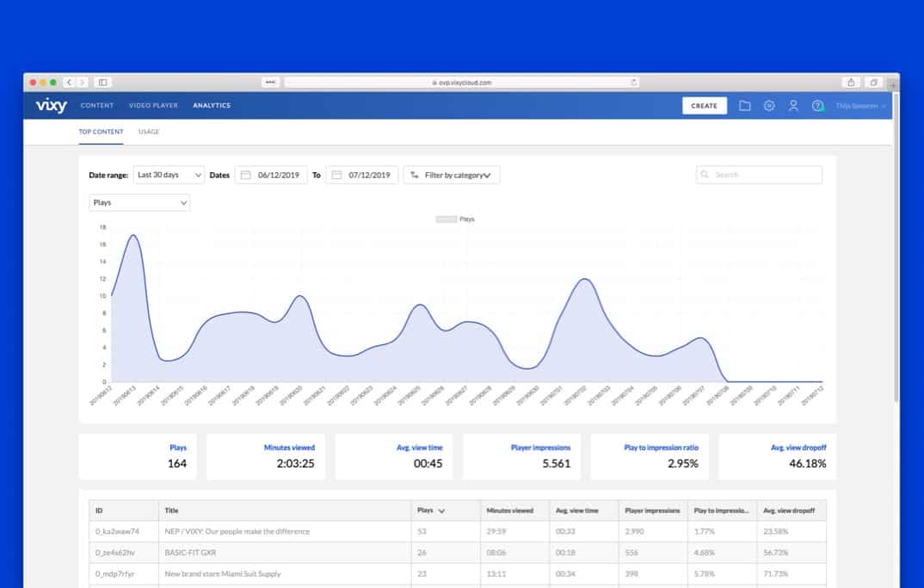Open the help question mark icon
Image resolution: width=924 pixels, height=588 pixels.
click(817, 106)
